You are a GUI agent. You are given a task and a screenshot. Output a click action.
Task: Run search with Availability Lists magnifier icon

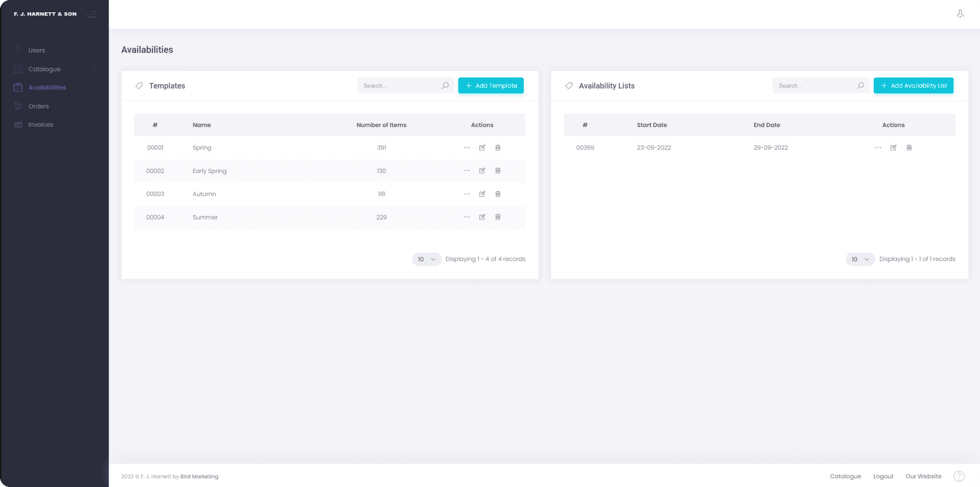point(861,86)
